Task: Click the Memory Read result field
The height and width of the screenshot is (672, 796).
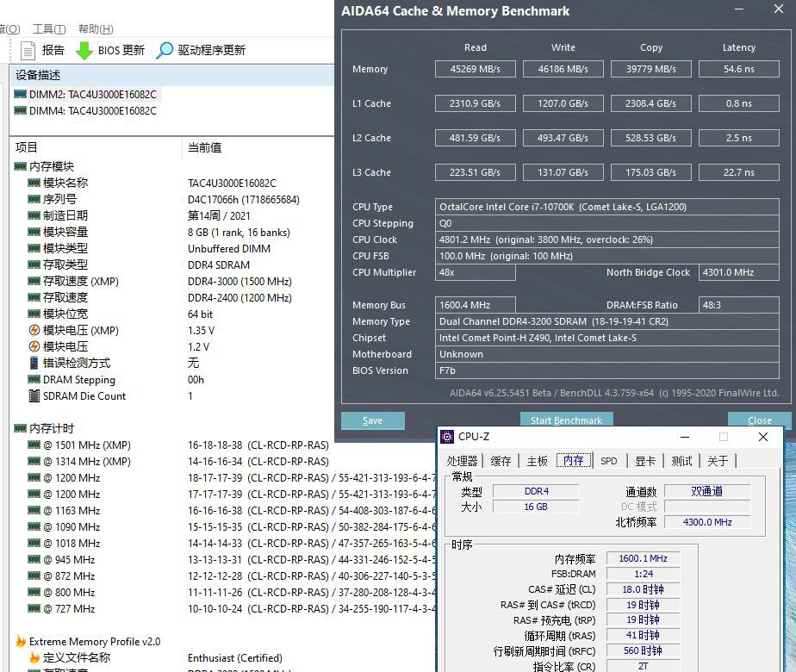Action: [x=475, y=69]
